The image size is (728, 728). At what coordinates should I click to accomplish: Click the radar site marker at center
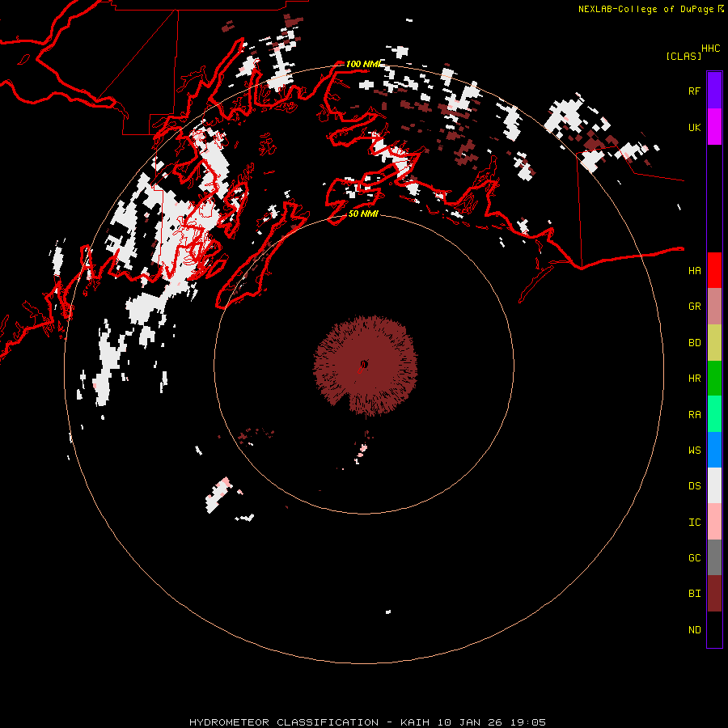click(x=363, y=365)
